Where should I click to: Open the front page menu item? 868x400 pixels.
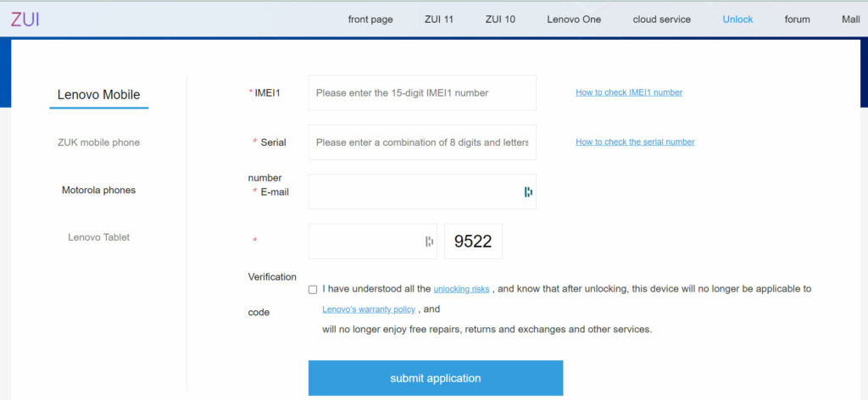tap(370, 19)
